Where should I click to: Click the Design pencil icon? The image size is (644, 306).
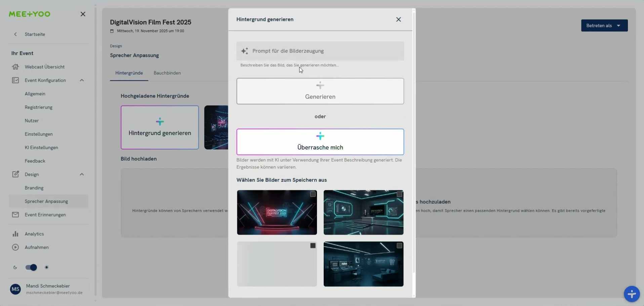(x=15, y=174)
